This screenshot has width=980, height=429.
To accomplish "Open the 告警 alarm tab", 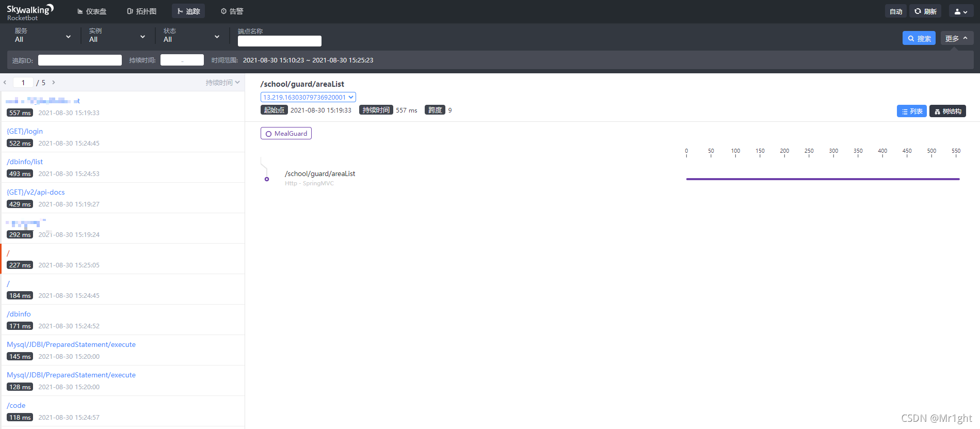I will (x=232, y=11).
